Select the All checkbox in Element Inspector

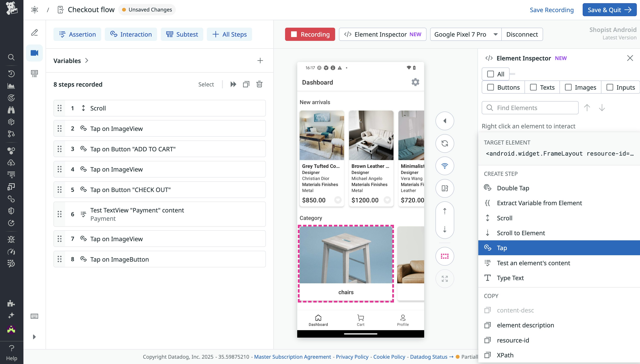[x=490, y=74]
